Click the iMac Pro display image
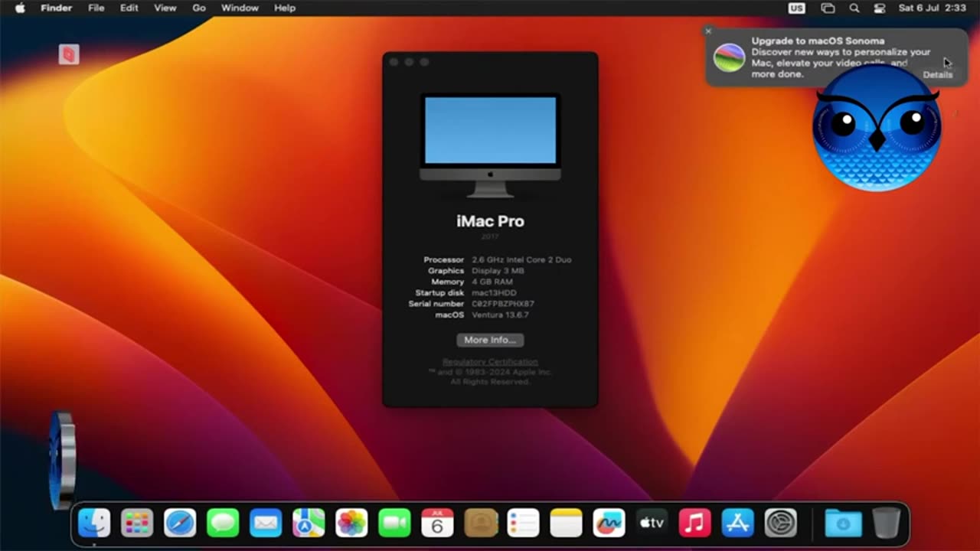This screenshot has width=980, height=551. [490, 144]
